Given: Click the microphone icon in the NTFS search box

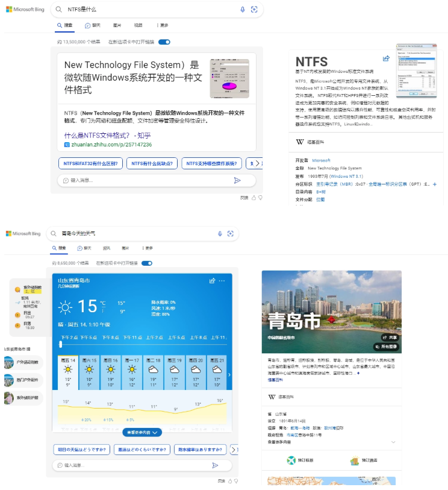Looking at the screenshot, I should (243, 10).
